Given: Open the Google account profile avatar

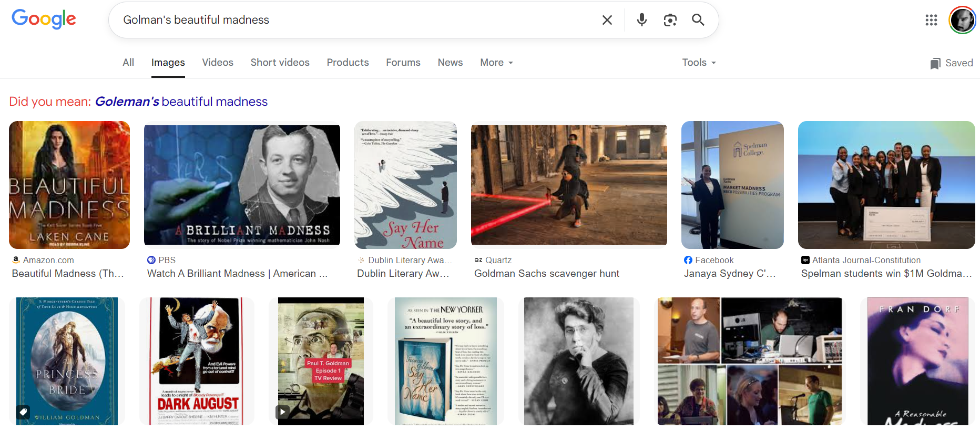Looking at the screenshot, I should pos(962,20).
